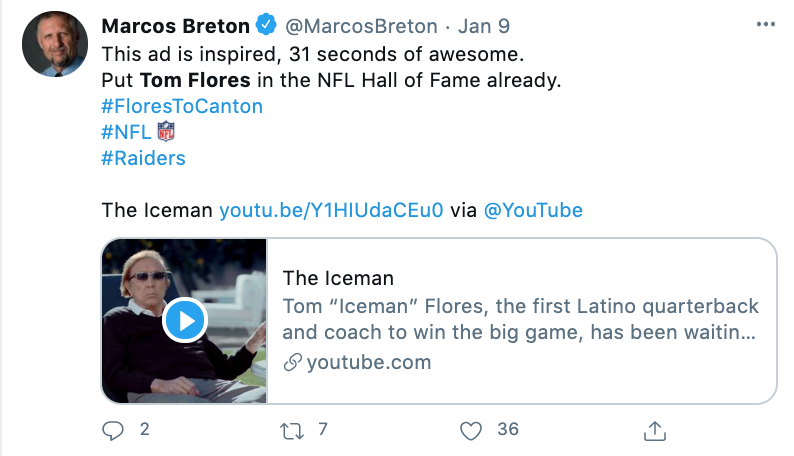The width and height of the screenshot is (794, 456).
Task: Play The Iceman video preview
Action: 184,320
